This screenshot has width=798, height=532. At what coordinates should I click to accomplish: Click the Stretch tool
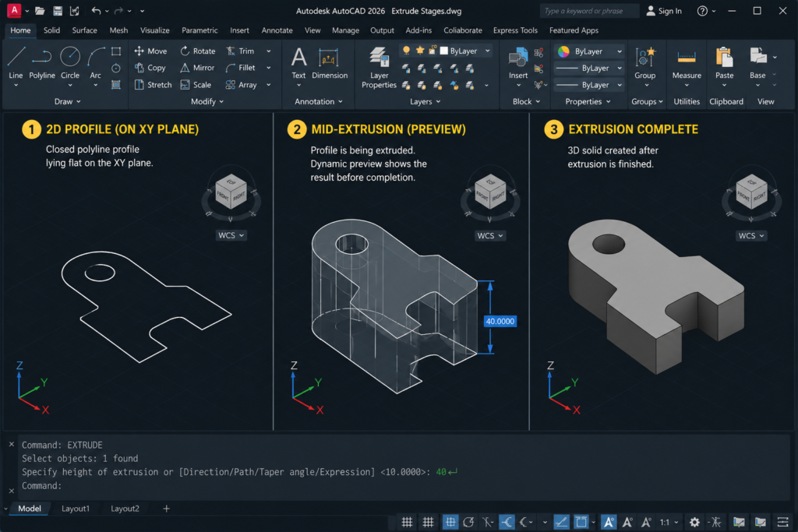(154, 85)
